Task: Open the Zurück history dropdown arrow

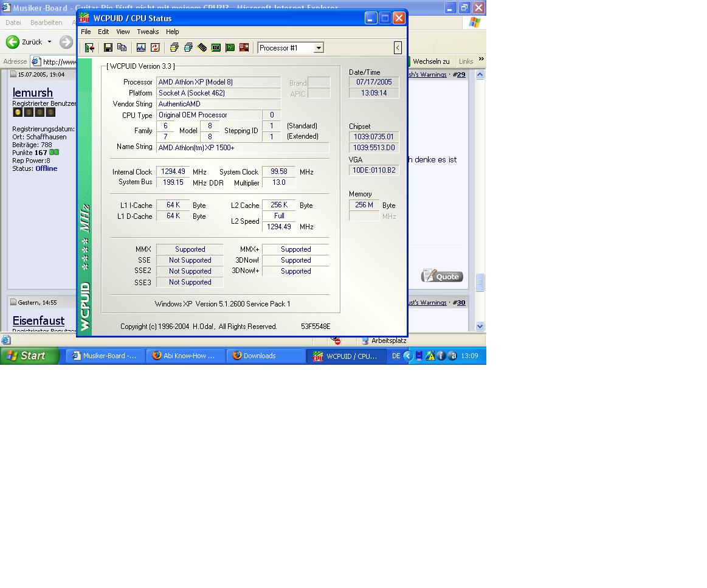Action: (x=50, y=42)
